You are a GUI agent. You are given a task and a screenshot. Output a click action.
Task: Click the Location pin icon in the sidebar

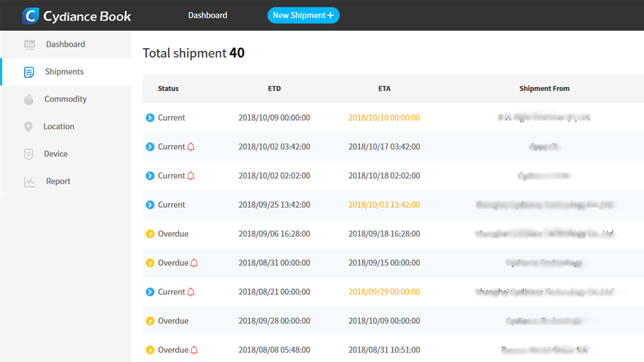click(28, 127)
